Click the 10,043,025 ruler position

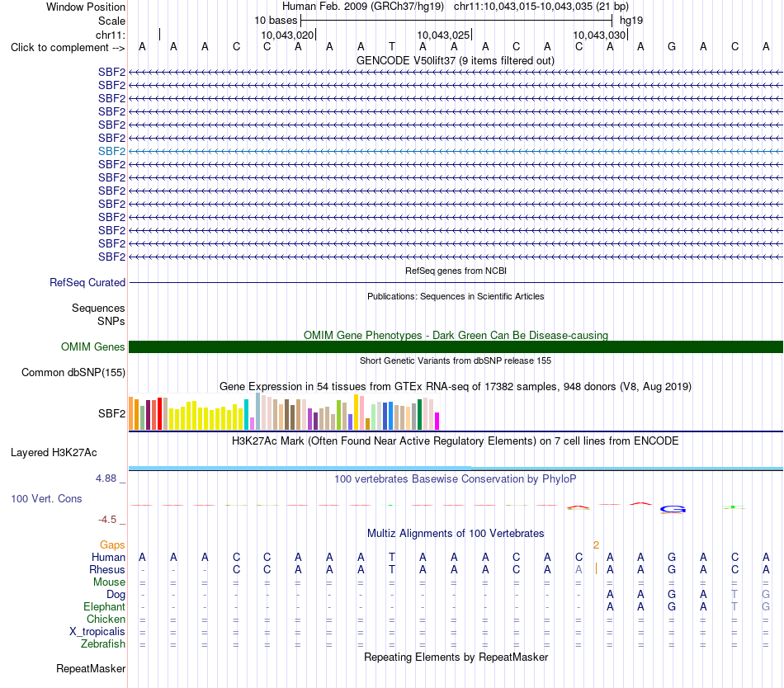(443, 35)
